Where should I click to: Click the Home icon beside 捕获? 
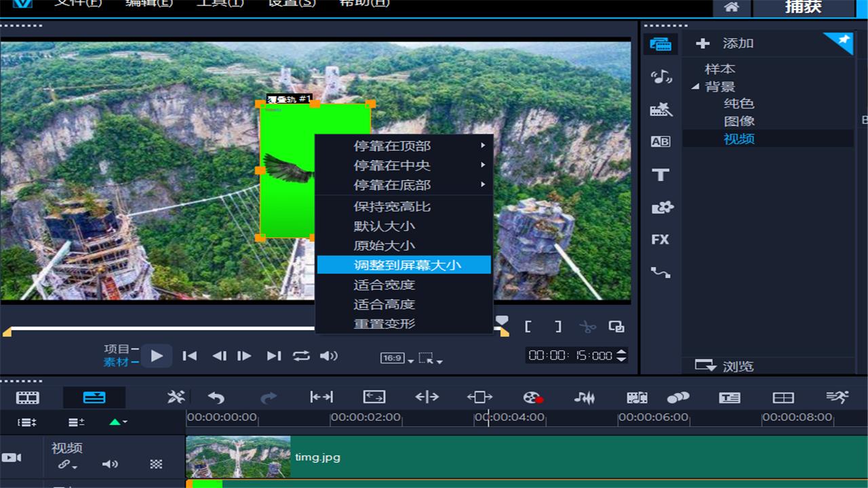tap(731, 7)
